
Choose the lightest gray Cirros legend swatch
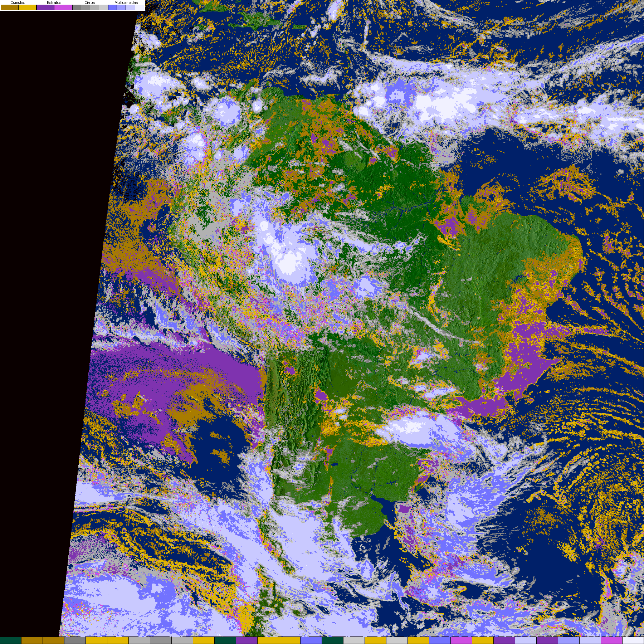tap(103, 7)
